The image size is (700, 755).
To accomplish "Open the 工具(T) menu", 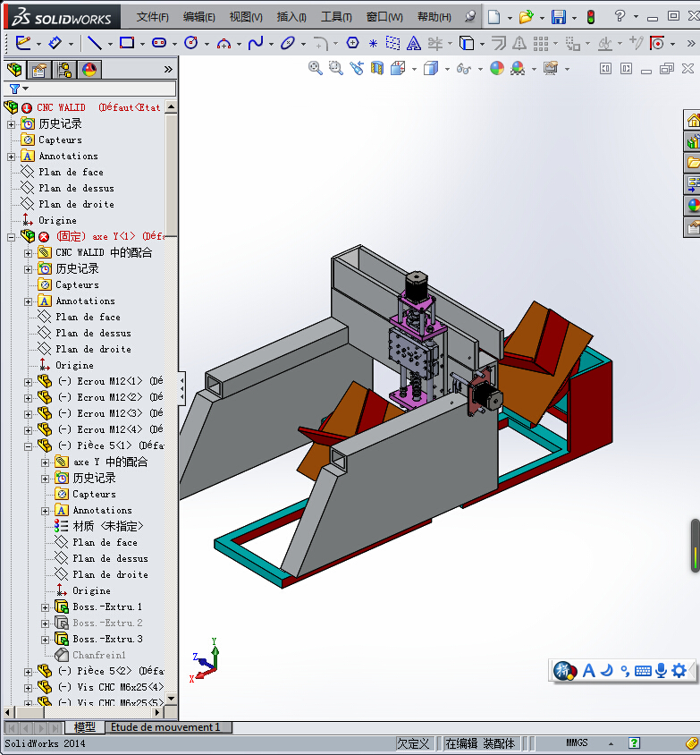I will (336, 17).
